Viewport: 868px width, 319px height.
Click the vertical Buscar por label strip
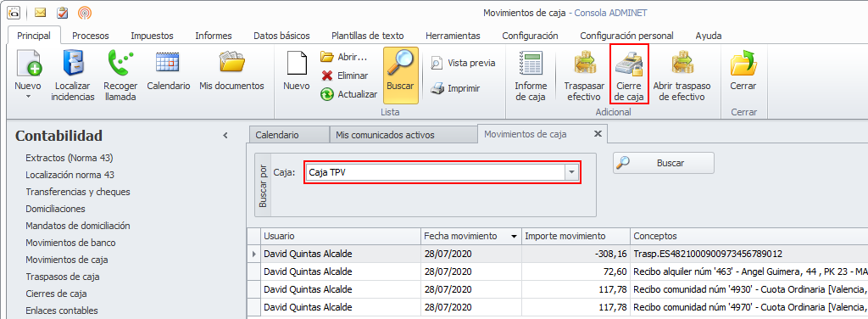tap(263, 184)
